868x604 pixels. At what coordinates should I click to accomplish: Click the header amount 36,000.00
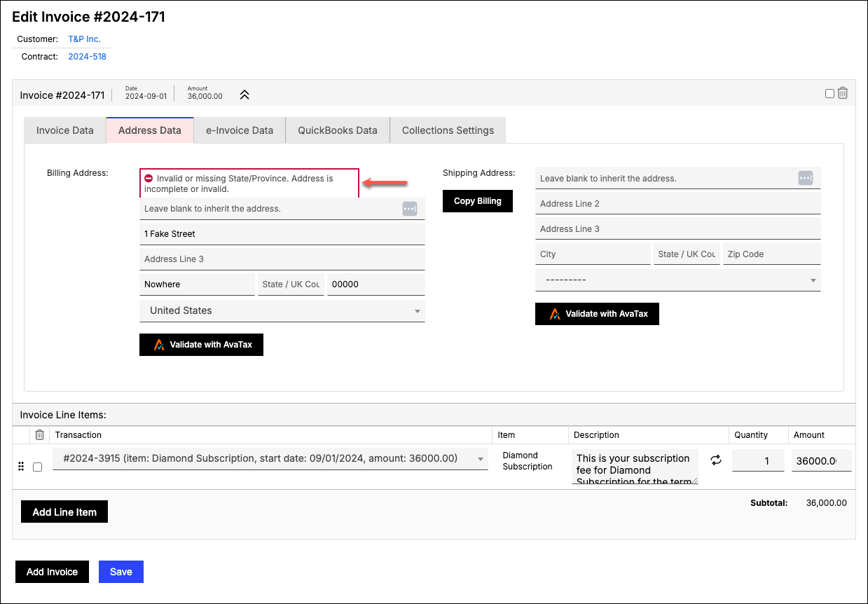[x=205, y=97]
